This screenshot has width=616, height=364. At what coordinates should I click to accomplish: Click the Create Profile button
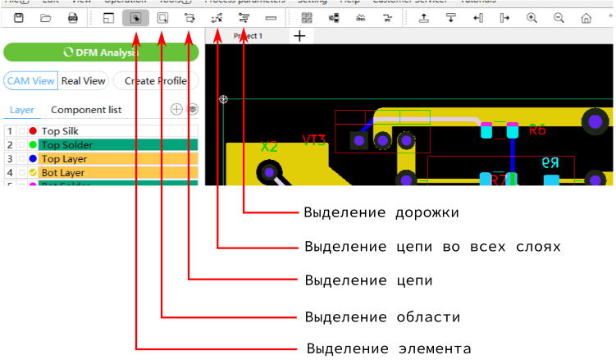pyautogui.click(x=155, y=81)
